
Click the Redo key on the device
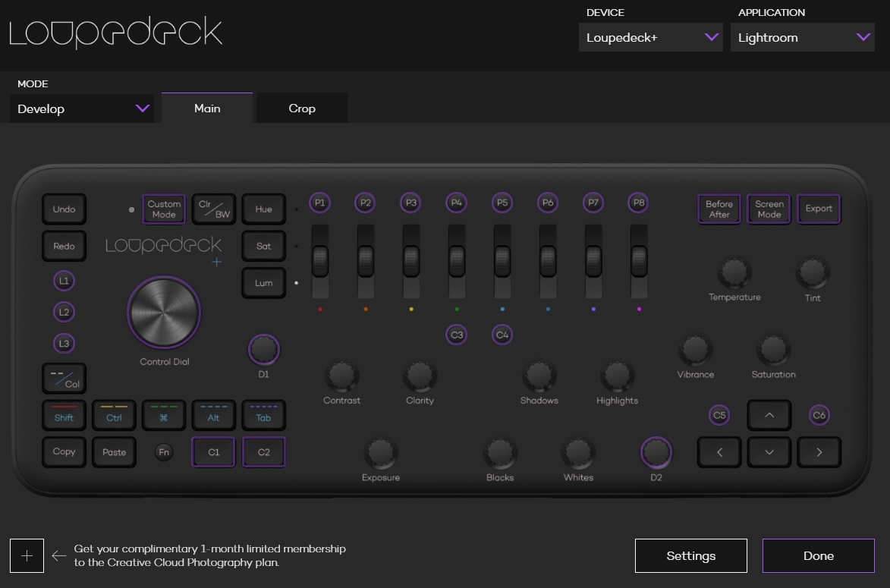coord(64,246)
